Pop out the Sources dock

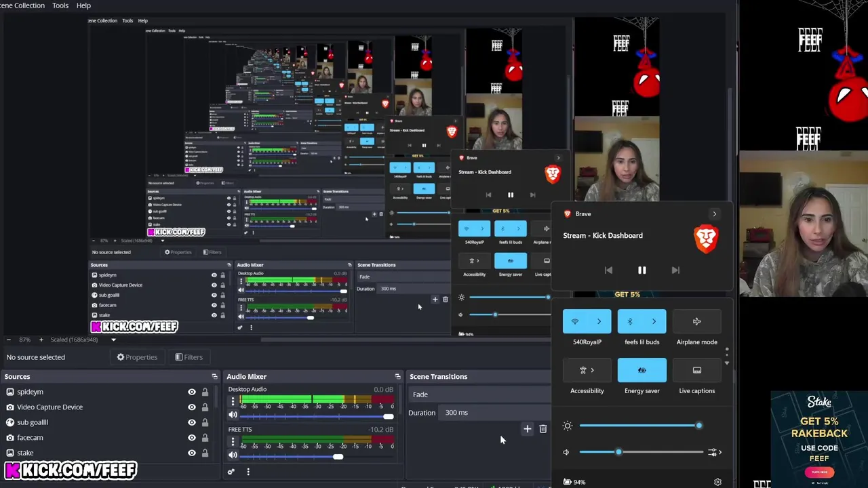(215, 376)
